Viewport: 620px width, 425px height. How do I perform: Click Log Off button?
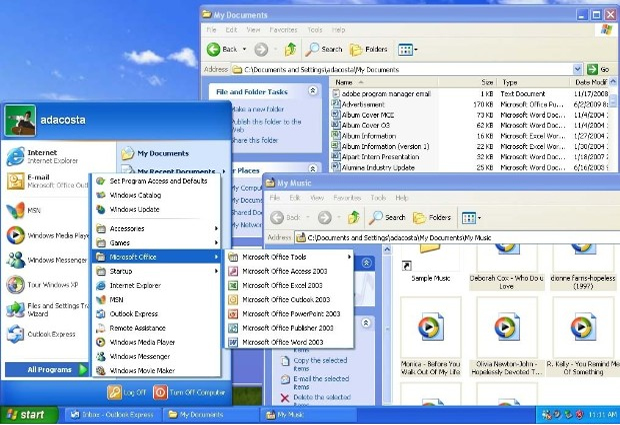tap(127, 393)
